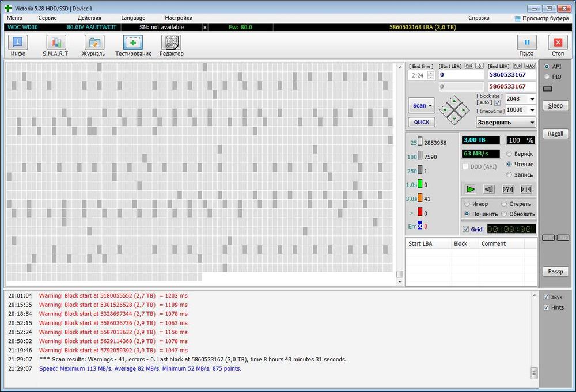
Task: Click the End time spinner control
Action: tap(431, 75)
